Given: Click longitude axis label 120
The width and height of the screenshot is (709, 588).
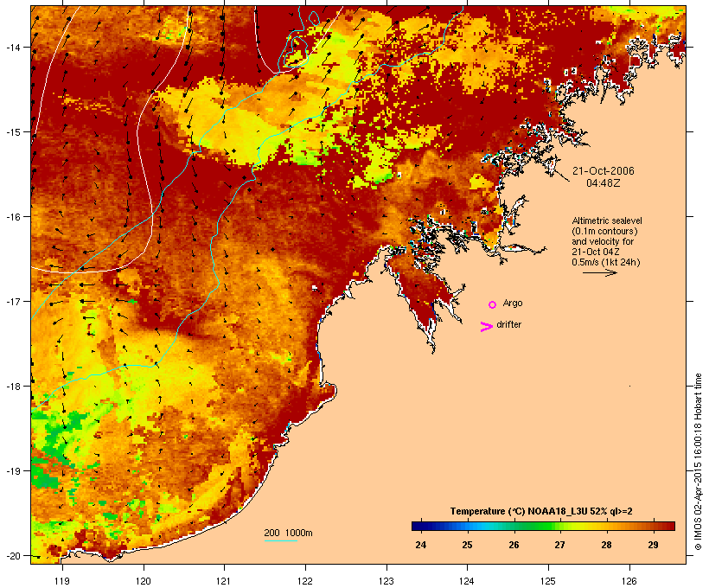Looking at the screenshot, I should [144, 581].
